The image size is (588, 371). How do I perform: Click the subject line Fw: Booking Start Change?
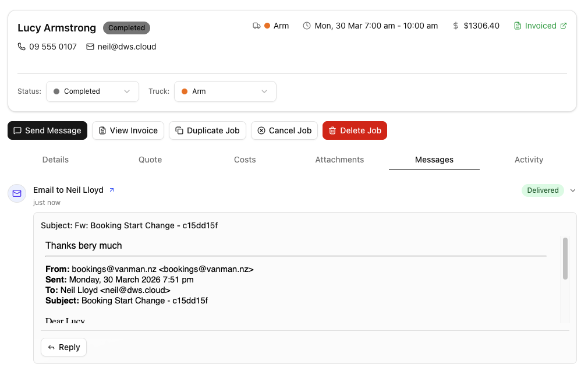(129, 225)
